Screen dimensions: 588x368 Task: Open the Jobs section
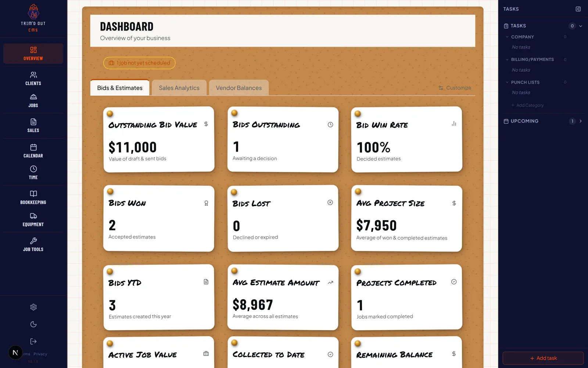click(33, 100)
